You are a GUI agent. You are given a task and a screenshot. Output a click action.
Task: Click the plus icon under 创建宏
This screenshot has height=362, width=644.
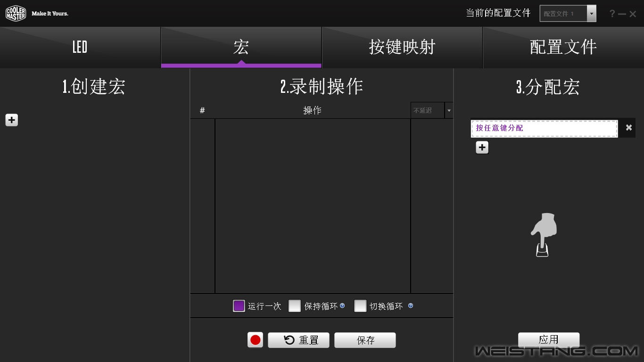click(12, 120)
